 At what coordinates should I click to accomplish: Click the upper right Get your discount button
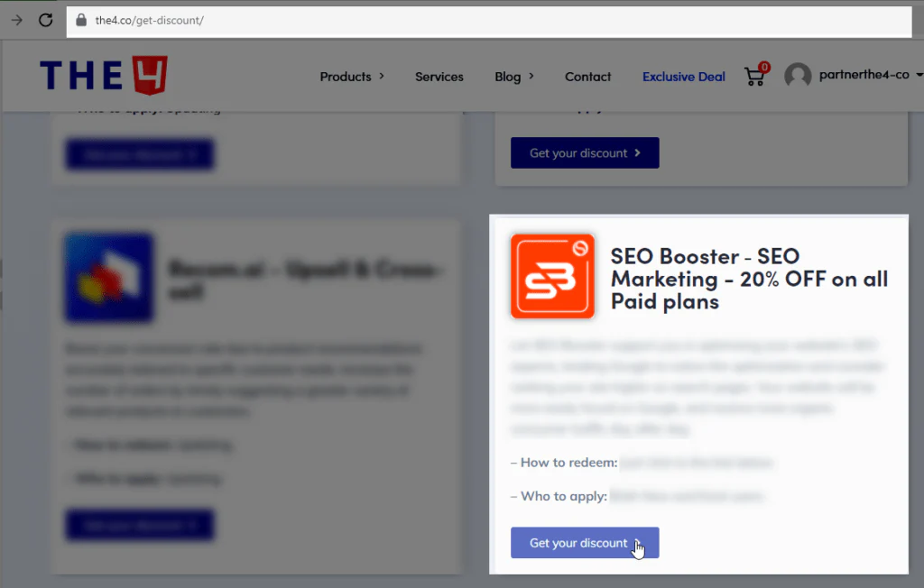(x=585, y=153)
